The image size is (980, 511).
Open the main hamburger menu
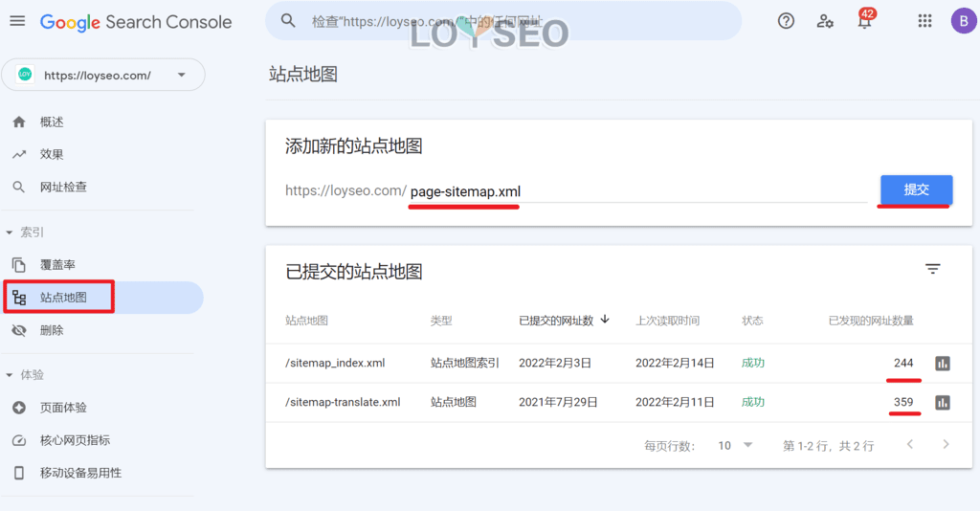[17, 21]
